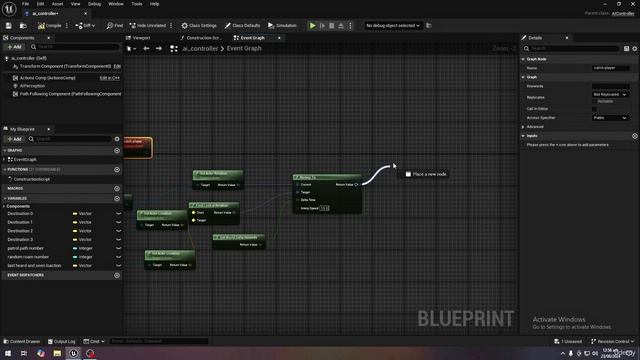Add an input parameter with plus icon
This screenshot has width=640, height=360.
click(x=635, y=136)
